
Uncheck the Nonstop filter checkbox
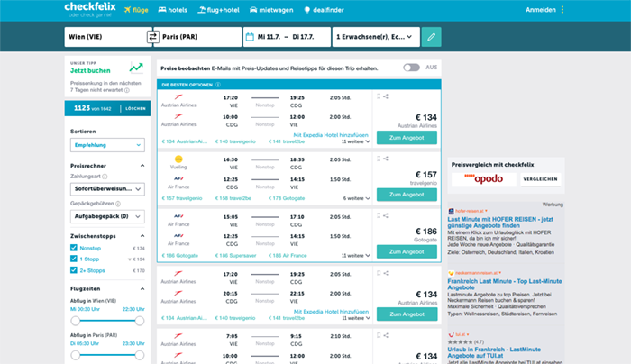click(x=74, y=248)
